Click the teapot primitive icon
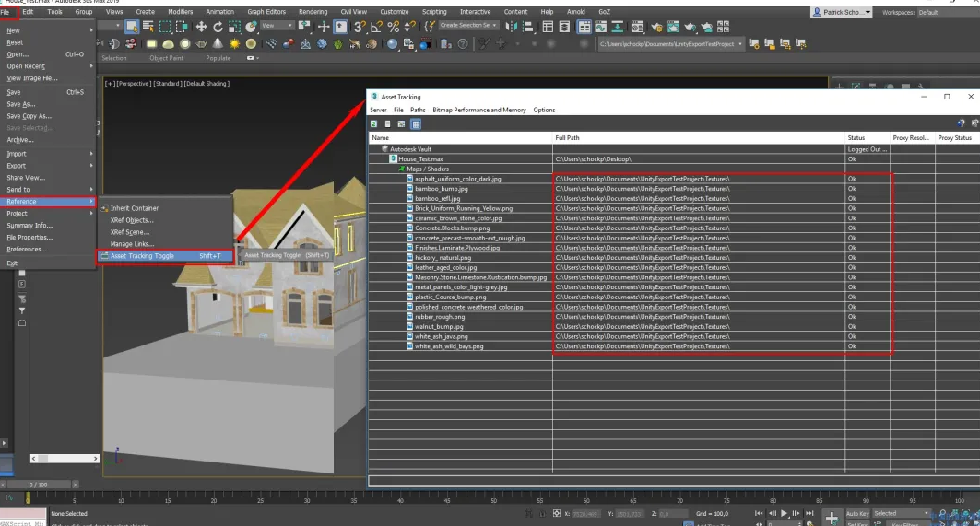This screenshot has width=980, height=526. (x=201, y=43)
